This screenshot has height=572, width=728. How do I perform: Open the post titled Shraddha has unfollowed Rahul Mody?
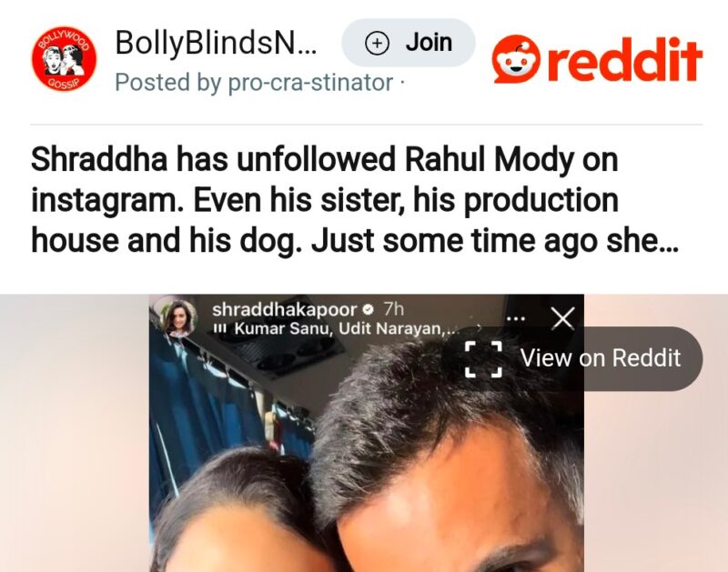pyautogui.click(x=355, y=200)
